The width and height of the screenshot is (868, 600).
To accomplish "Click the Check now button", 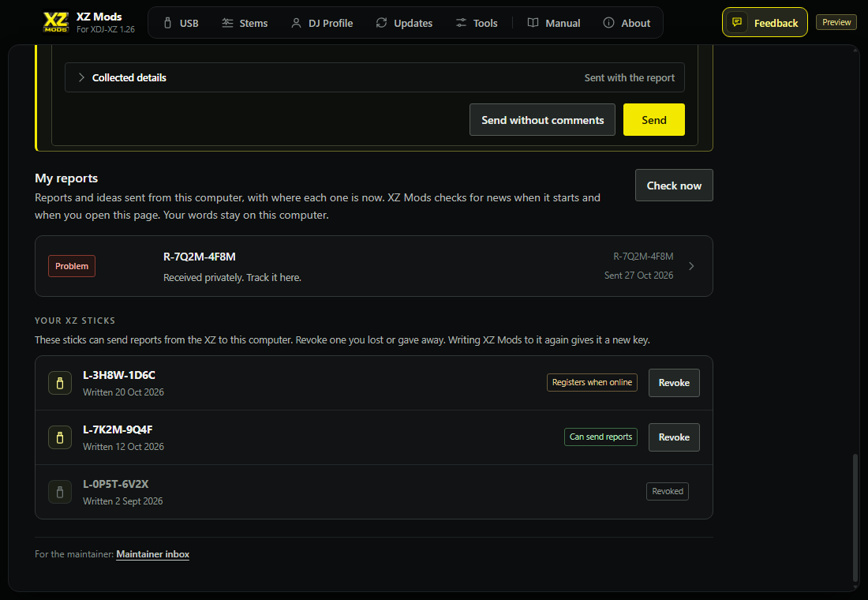I will coord(674,185).
